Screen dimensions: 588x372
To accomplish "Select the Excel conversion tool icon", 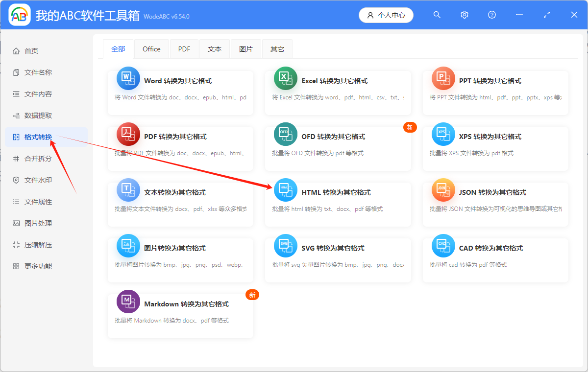I will pos(286,78).
